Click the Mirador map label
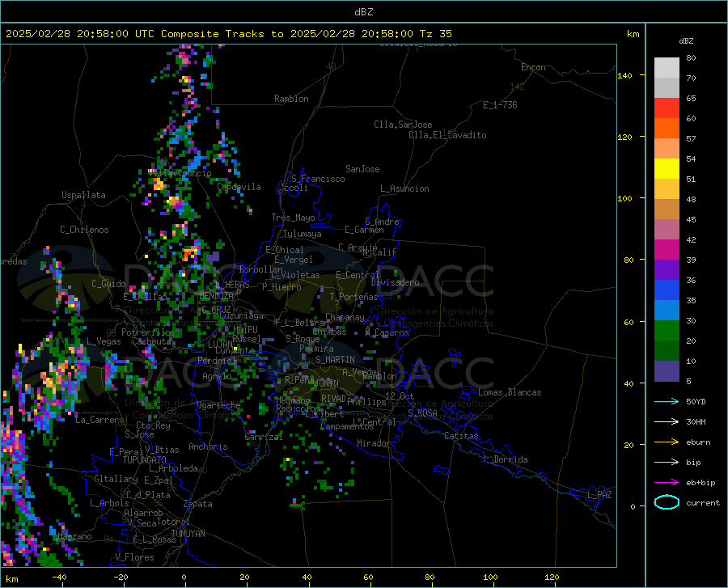The width and height of the screenshot is (728, 588). (x=374, y=443)
